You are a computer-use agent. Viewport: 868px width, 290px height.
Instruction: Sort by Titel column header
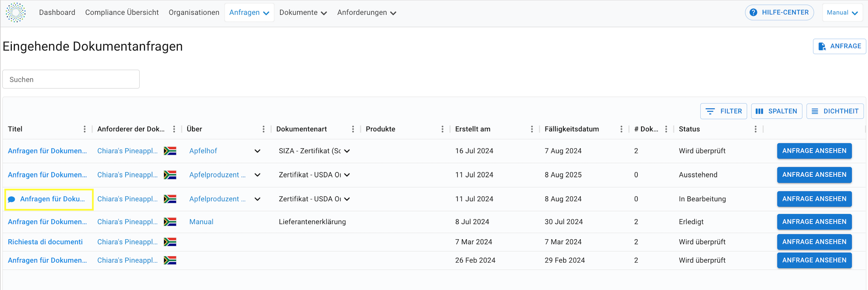point(15,129)
